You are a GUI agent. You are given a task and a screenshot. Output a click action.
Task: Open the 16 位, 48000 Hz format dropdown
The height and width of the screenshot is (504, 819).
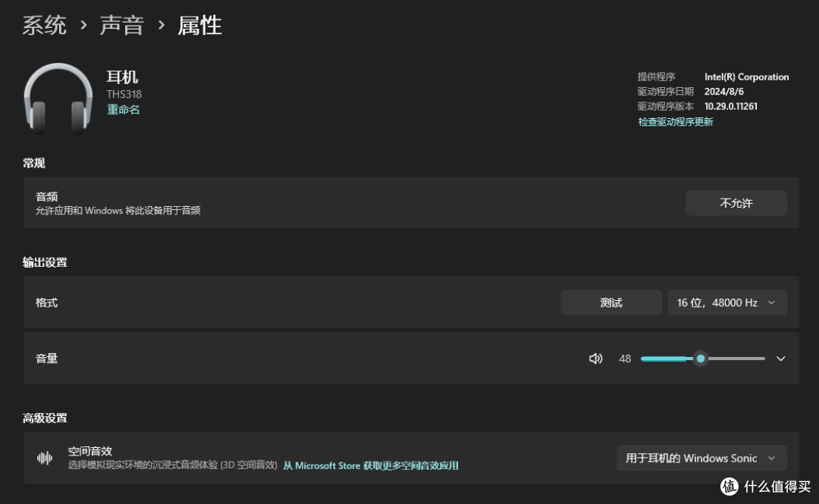[727, 302]
